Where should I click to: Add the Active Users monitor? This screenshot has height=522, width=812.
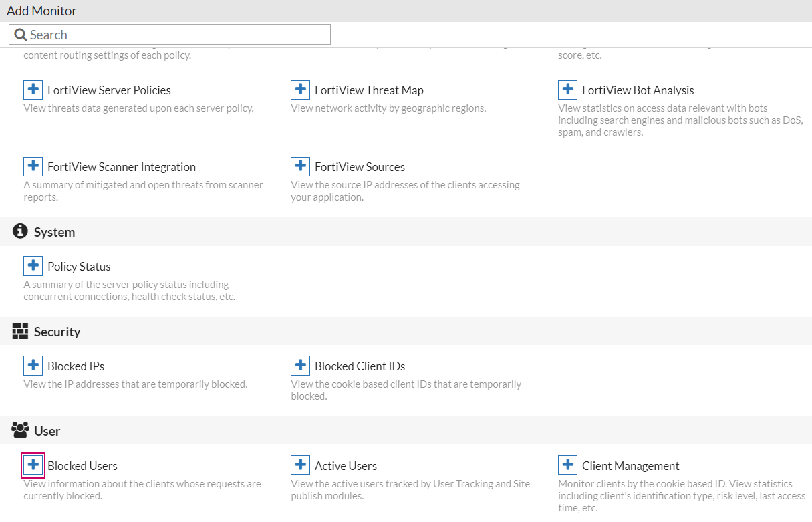coord(300,465)
